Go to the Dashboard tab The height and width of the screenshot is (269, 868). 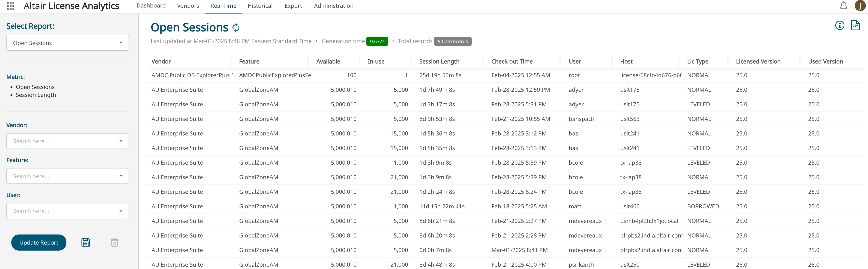coord(151,6)
